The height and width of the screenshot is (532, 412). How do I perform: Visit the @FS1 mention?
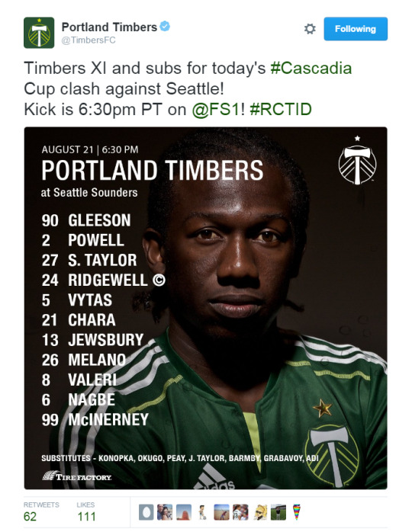point(217,110)
